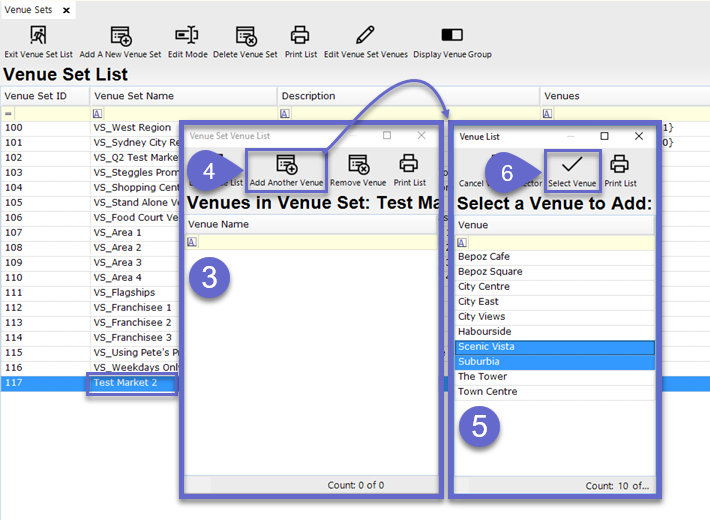This screenshot has width=710, height=520.
Task: Open filter operator in Venue Set ID column
Action: click(8, 113)
